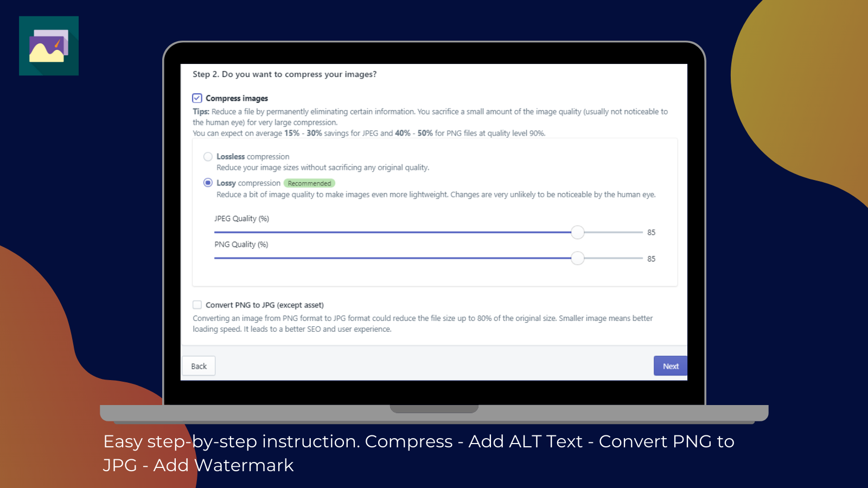Image resolution: width=868 pixels, height=488 pixels.
Task: Click the JPEG quality value 85
Action: [x=650, y=232]
